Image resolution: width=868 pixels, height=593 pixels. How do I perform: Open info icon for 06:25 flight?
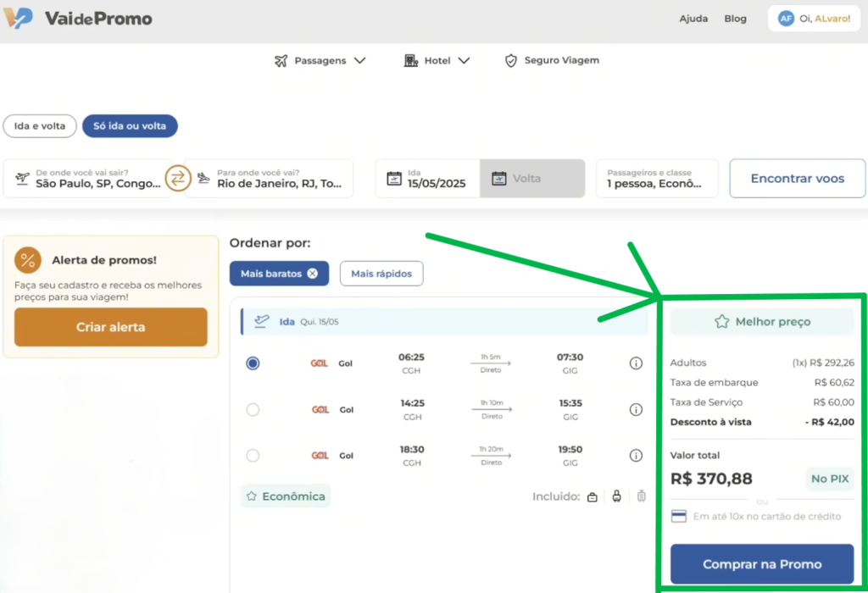636,363
